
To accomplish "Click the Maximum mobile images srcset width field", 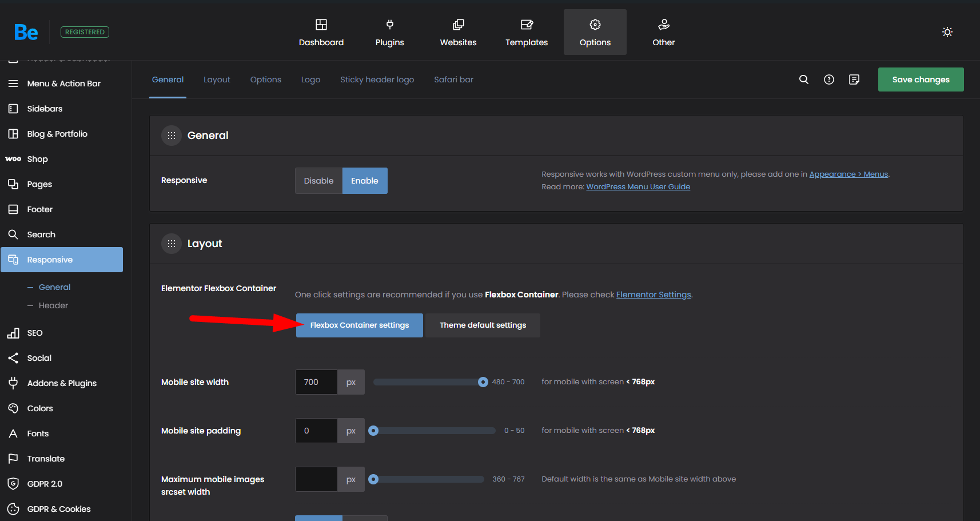I will (316, 479).
